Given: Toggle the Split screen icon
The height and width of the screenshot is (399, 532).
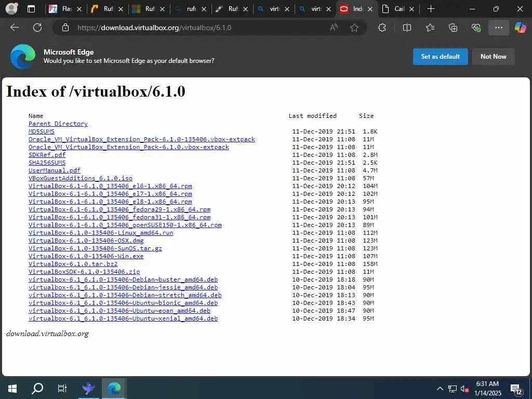Looking at the screenshot, I should coord(407,28).
